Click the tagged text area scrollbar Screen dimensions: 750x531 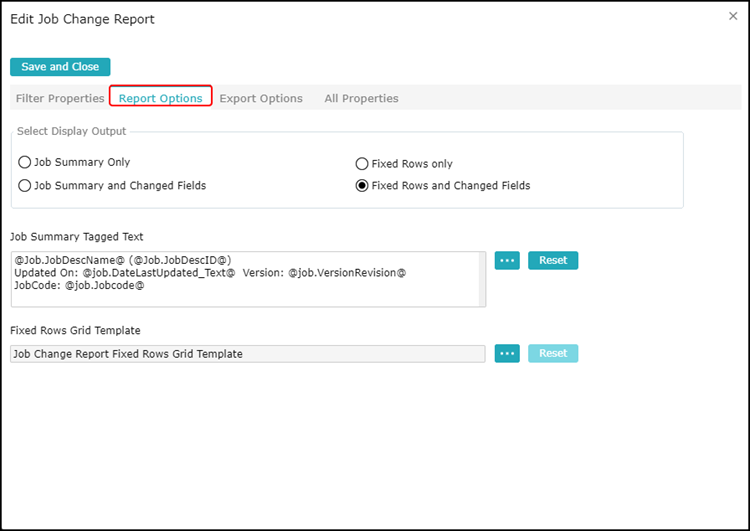coord(482,279)
